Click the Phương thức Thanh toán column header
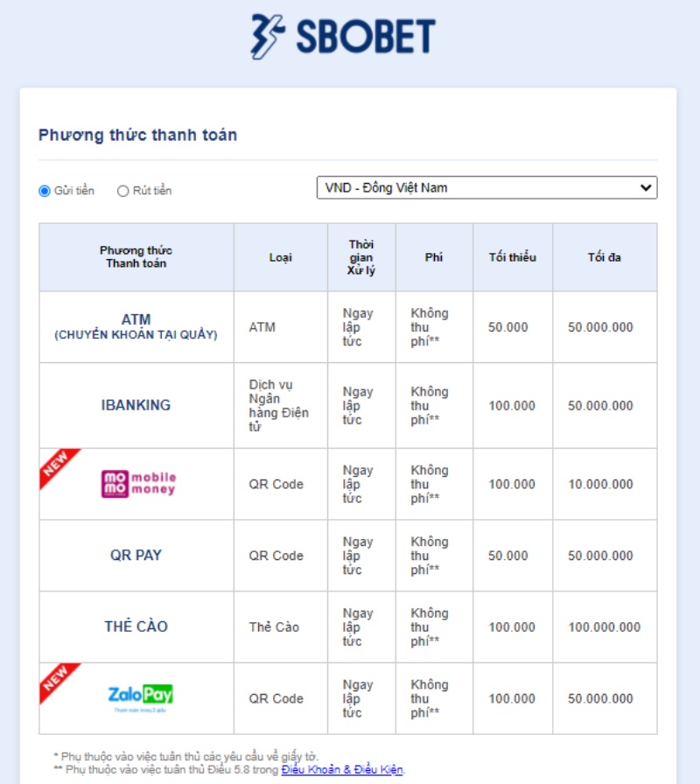Screen dimensions: 700x784 136,257
